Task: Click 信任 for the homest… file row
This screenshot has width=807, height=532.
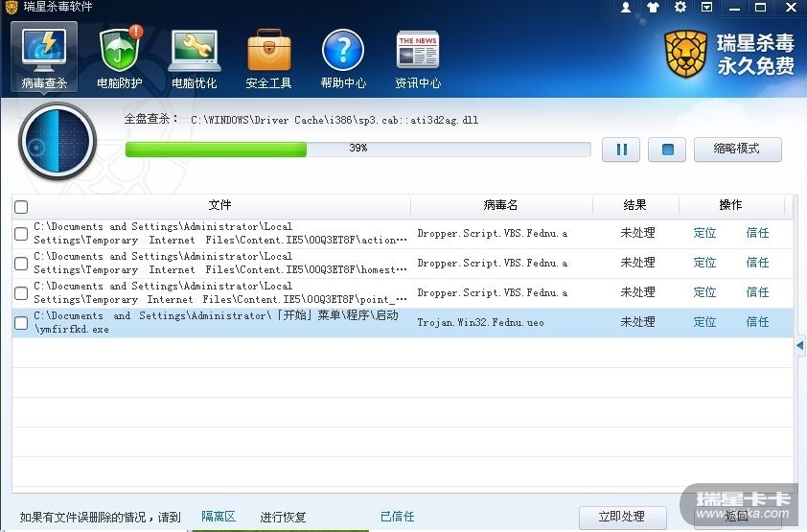Action: pos(757,263)
